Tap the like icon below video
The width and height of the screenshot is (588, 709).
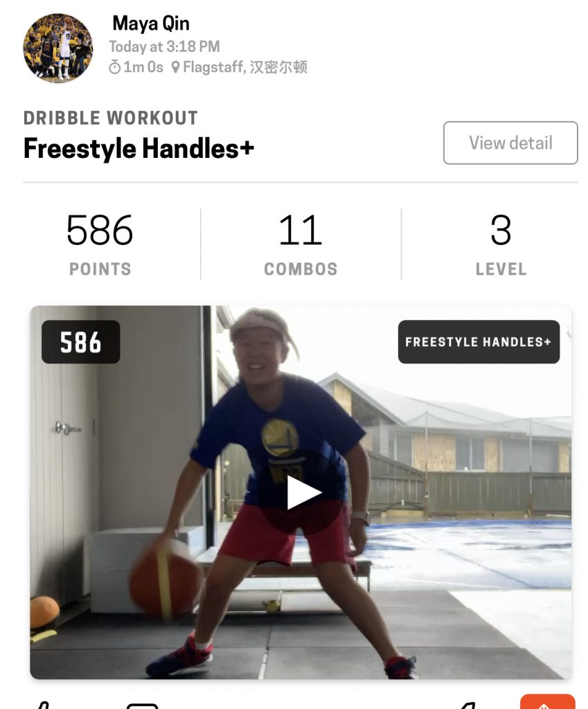click(42, 704)
